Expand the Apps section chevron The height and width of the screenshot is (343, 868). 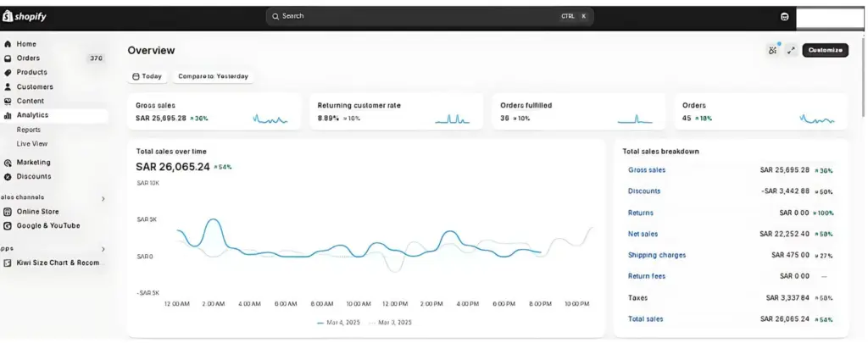(103, 249)
